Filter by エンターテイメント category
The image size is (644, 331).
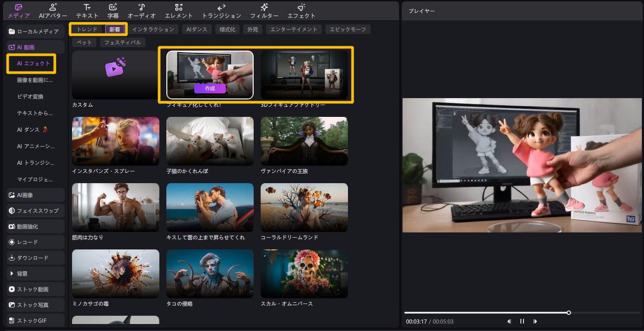[293, 29]
